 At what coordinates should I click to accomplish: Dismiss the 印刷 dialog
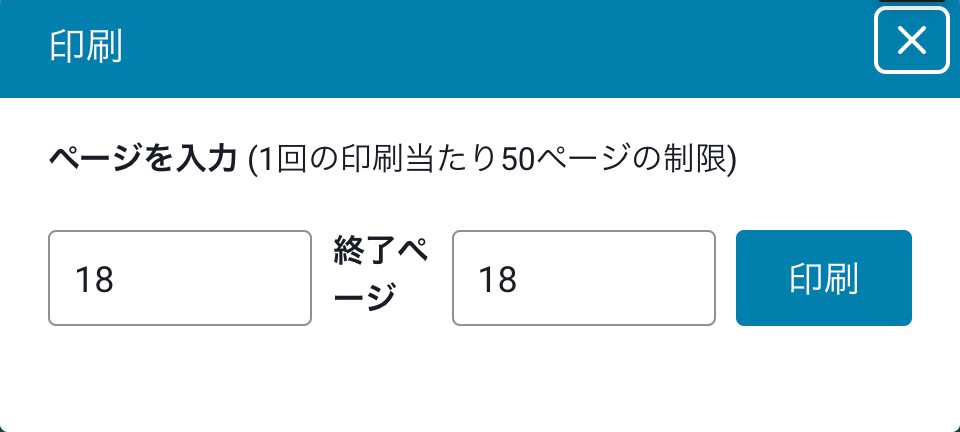(x=911, y=41)
